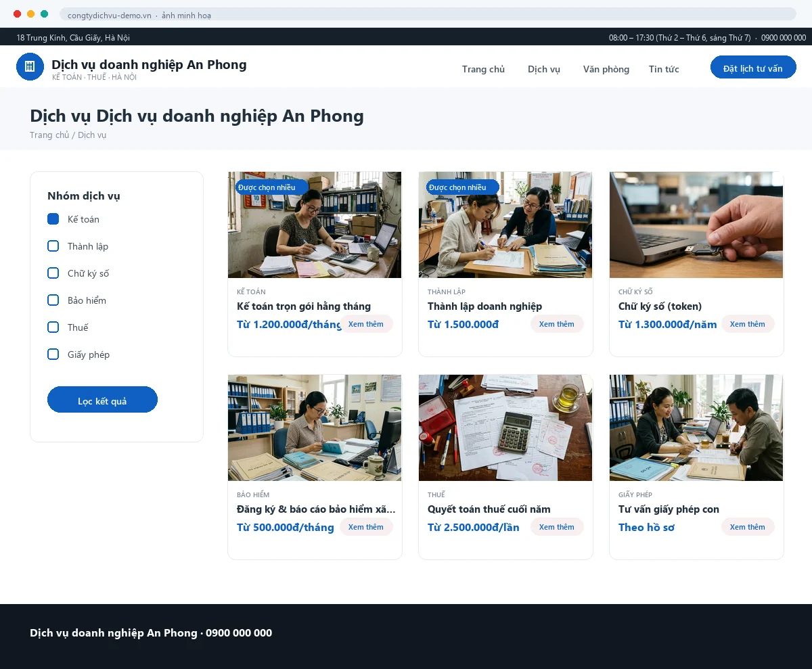Click the green maximize window dot

point(44,14)
